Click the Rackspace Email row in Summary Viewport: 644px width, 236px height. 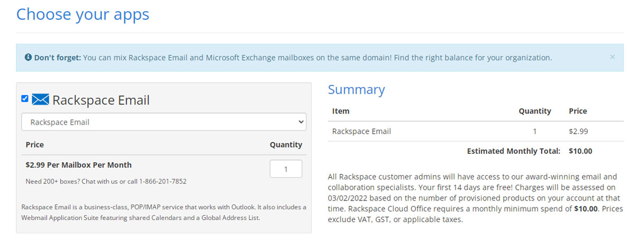[475, 131]
